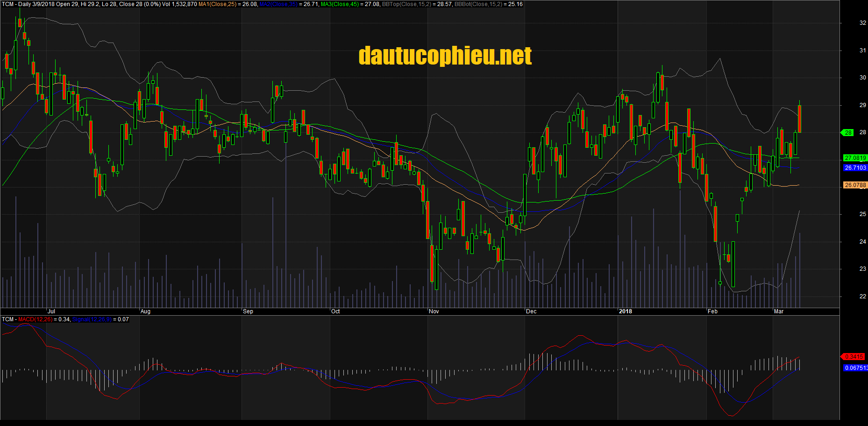Click the dautucophieu.net watermark link
This screenshot has height=426, width=868.
pos(445,56)
